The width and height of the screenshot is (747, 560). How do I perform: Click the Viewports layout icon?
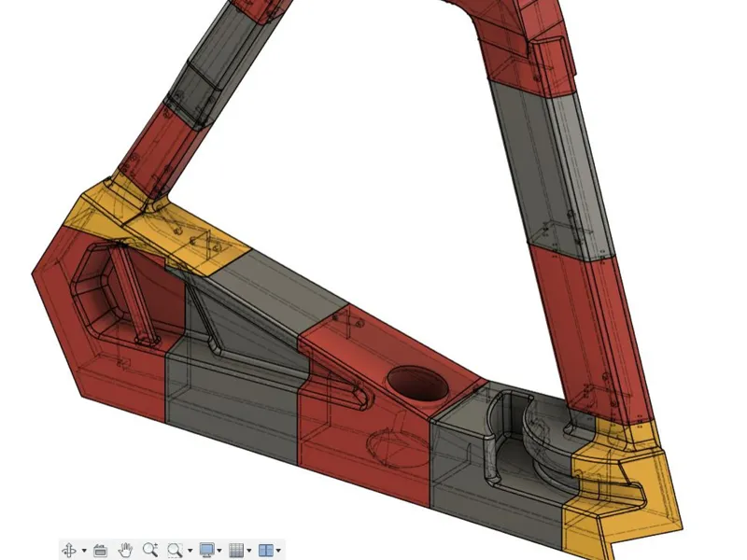[x=265, y=550]
